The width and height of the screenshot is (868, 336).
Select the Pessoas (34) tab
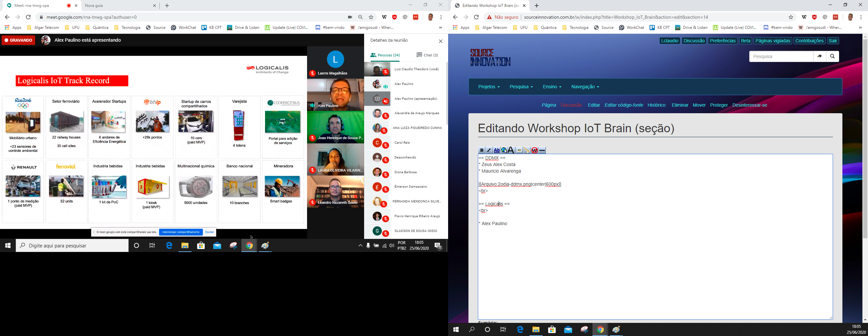[x=385, y=55]
